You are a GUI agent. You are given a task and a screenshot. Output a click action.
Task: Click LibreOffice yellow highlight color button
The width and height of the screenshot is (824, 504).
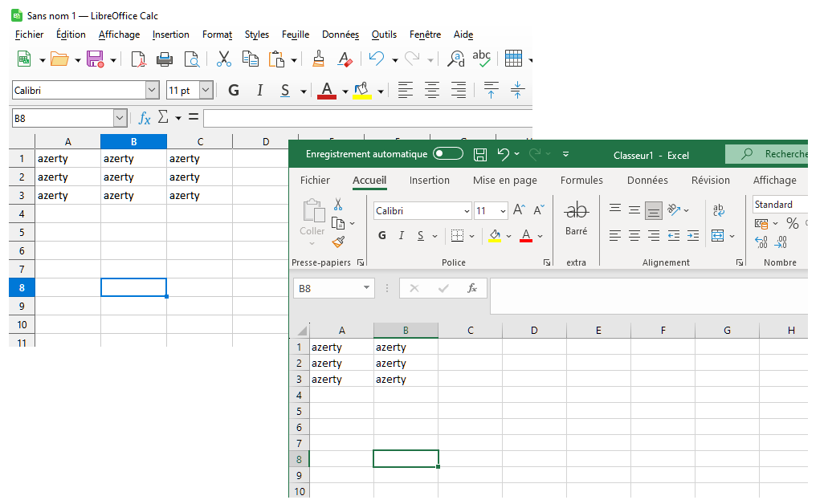pos(362,91)
